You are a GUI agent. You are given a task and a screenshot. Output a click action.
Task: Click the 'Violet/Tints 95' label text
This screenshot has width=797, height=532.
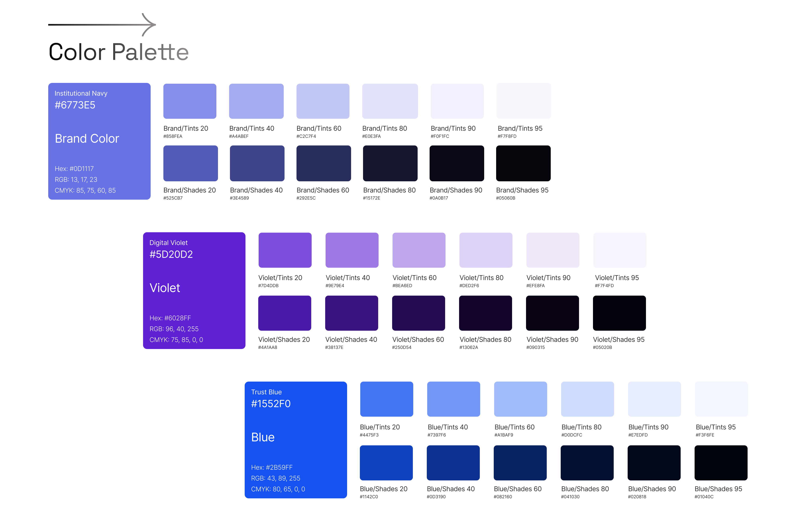(617, 278)
